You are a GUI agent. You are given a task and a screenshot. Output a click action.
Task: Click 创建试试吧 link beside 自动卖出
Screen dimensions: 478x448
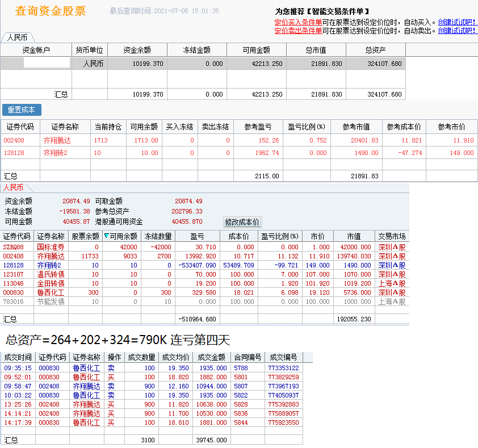click(x=456, y=31)
